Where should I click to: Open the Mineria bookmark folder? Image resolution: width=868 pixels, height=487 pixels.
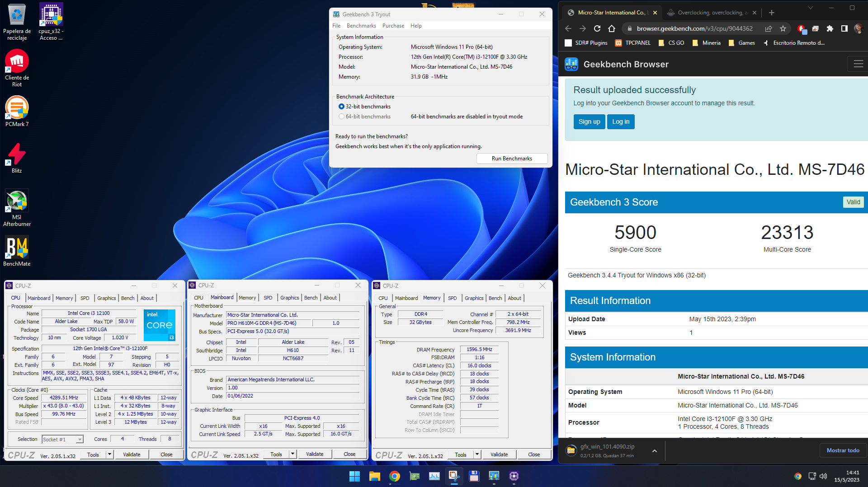click(x=707, y=43)
